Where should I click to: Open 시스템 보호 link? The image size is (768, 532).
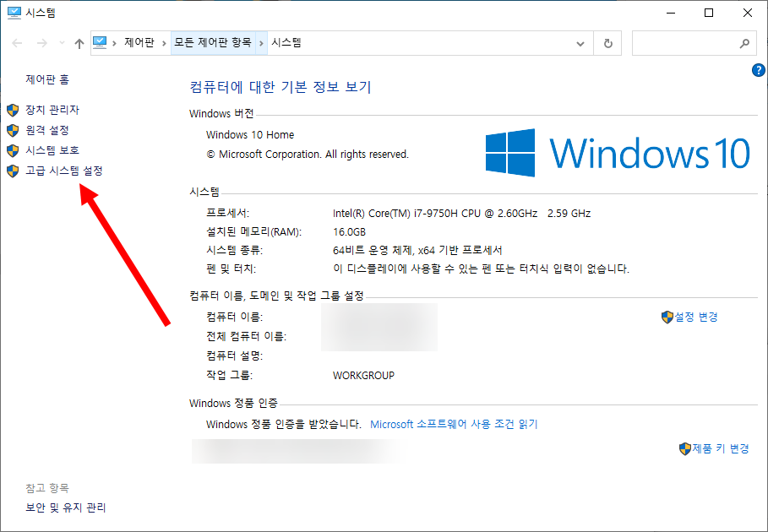pos(52,150)
